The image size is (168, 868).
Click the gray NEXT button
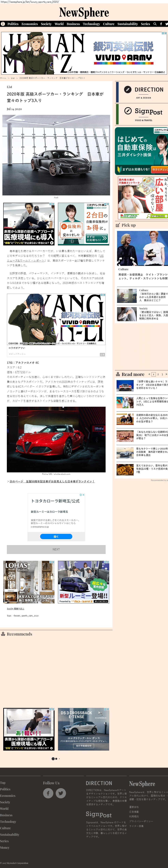click(x=56, y=549)
